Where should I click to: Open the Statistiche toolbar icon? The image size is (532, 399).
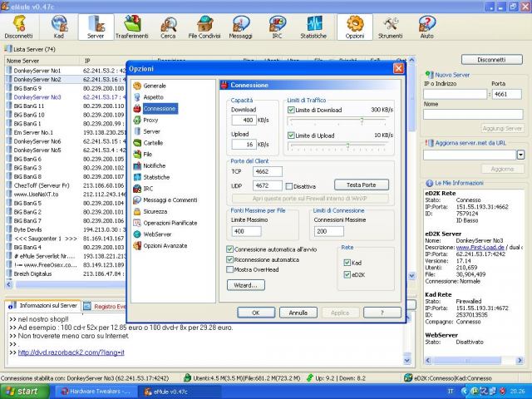pyautogui.click(x=313, y=27)
